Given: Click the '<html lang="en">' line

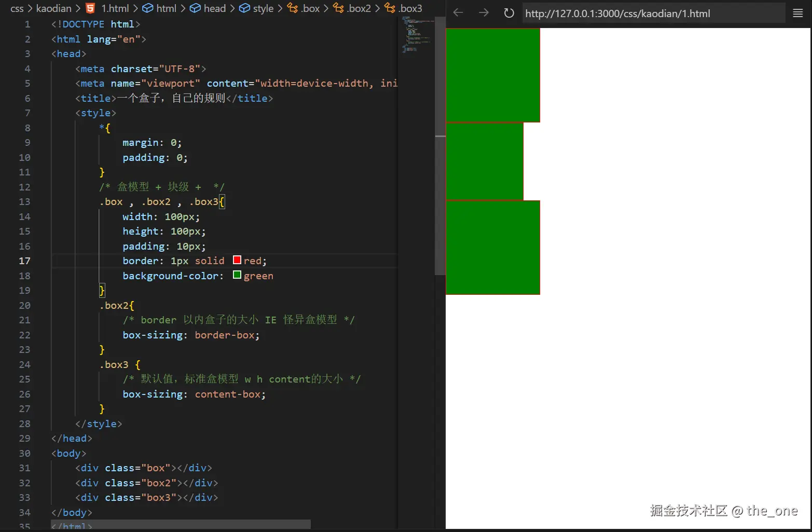Looking at the screenshot, I should point(99,39).
